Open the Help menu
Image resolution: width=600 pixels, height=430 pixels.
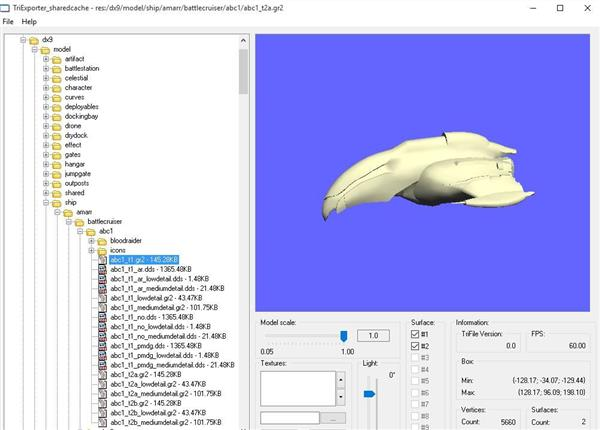29,21
